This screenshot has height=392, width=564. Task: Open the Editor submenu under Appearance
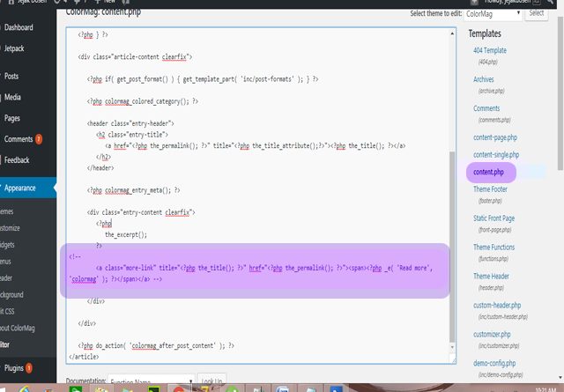[4, 344]
